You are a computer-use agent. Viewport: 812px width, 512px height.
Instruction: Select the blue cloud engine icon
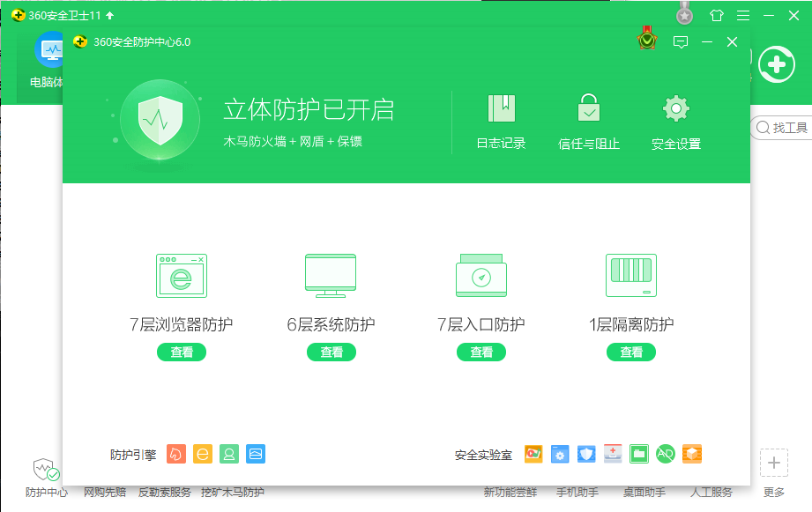click(x=256, y=454)
